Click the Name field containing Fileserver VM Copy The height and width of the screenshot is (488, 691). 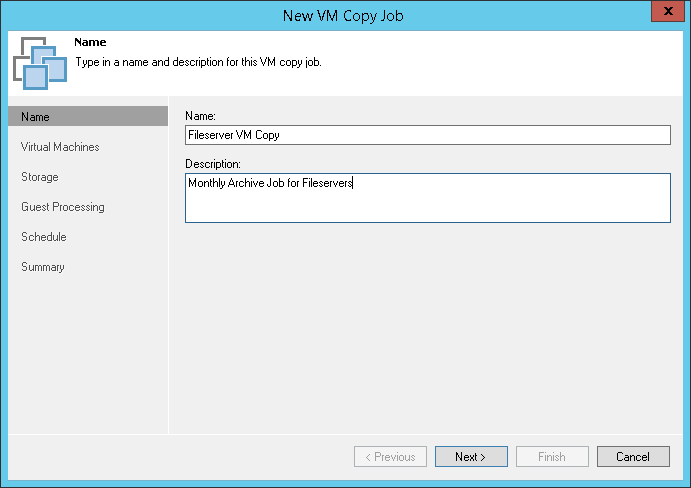(427, 135)
